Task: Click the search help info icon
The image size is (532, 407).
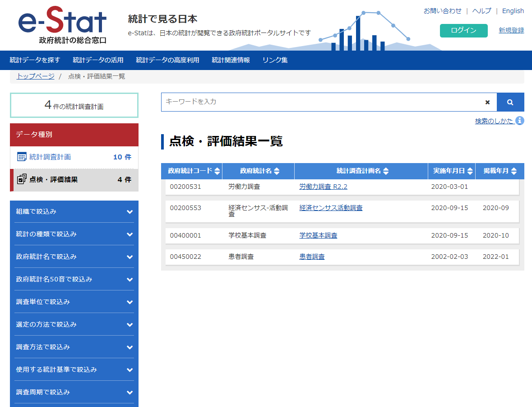Action: click(519, 121)
